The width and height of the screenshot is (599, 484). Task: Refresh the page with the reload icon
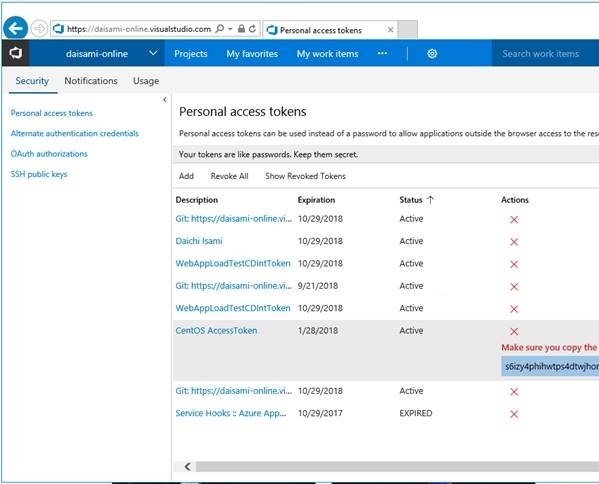(x=253, y=29)
